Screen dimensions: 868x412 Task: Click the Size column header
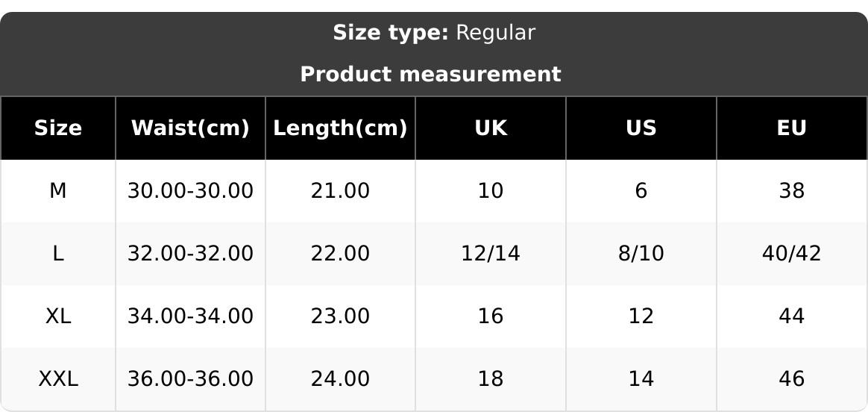click(x=58, y=128)
